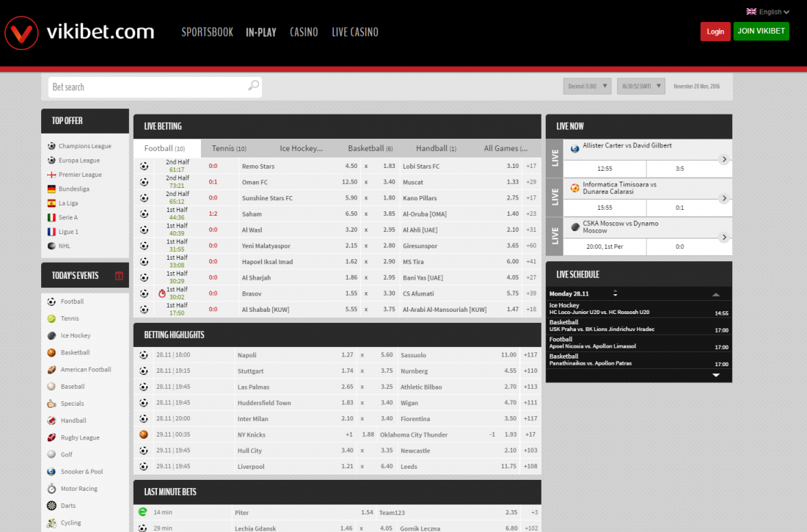Viewport: 807px width, 532px height.
Task: Click the search magnifier icon
Action: (x=253, y=86)
